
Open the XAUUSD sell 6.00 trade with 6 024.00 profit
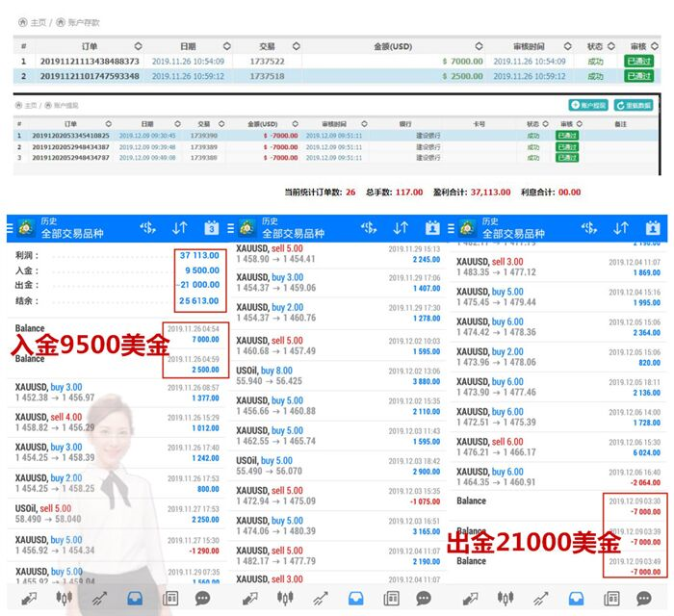(x=557, y=447)
